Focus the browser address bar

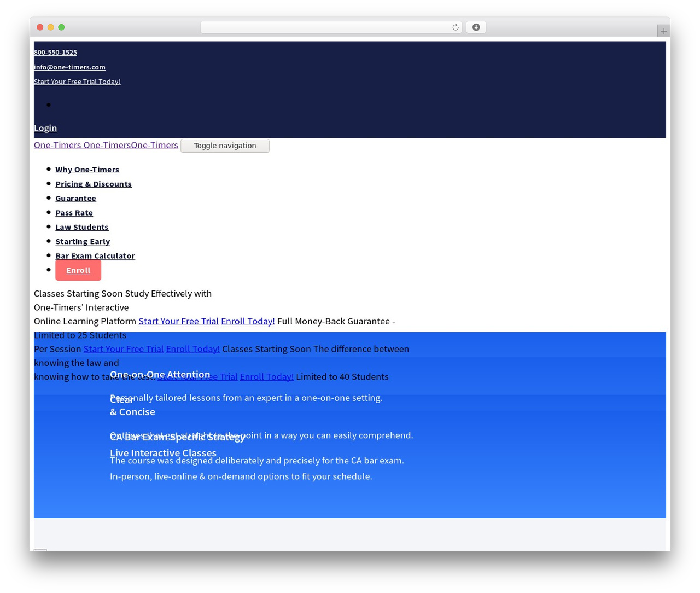click(x=331, y=27)
